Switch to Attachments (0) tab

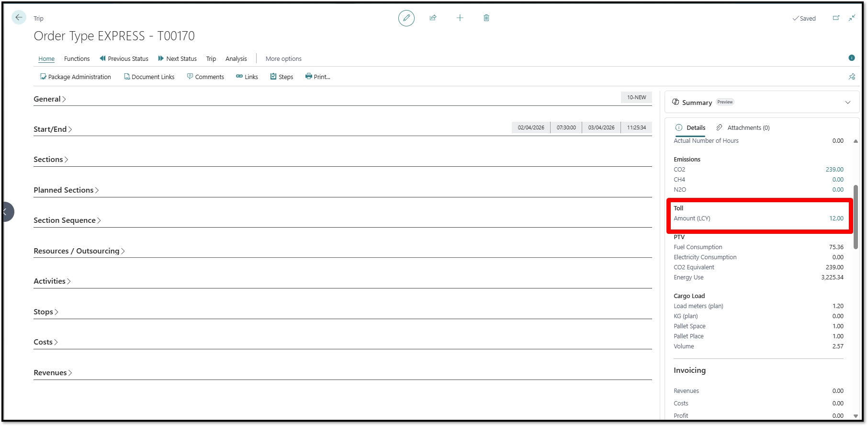[743, 127]
